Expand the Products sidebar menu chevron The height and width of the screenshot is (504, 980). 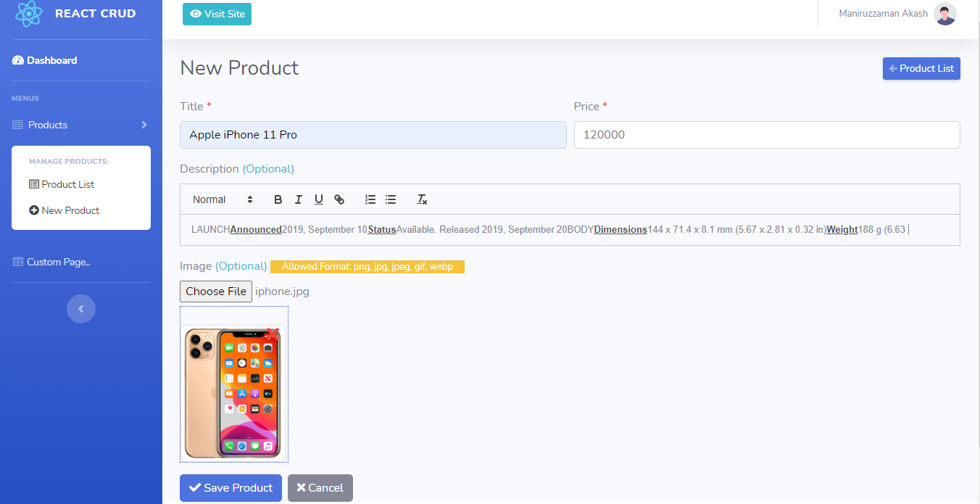[x=143, y=124]
